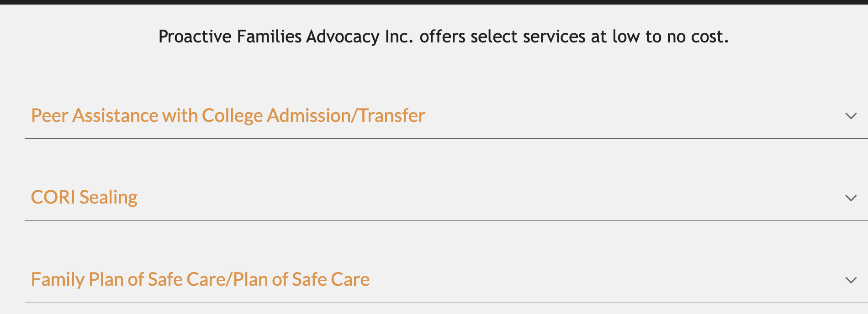868x314 pixels.
Task: Click "Plan of Safe Care" after the slash
Action: [301, 279]
